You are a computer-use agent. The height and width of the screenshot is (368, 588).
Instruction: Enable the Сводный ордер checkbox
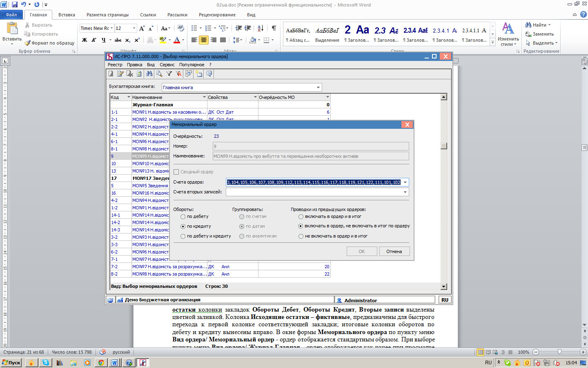tap(176, 172)
